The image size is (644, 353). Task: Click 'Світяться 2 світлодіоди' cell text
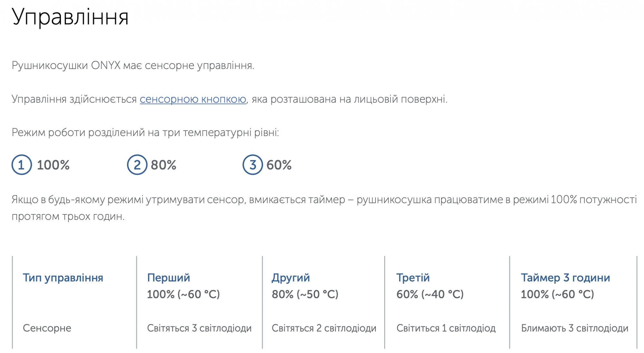click(x=324, y=328)
